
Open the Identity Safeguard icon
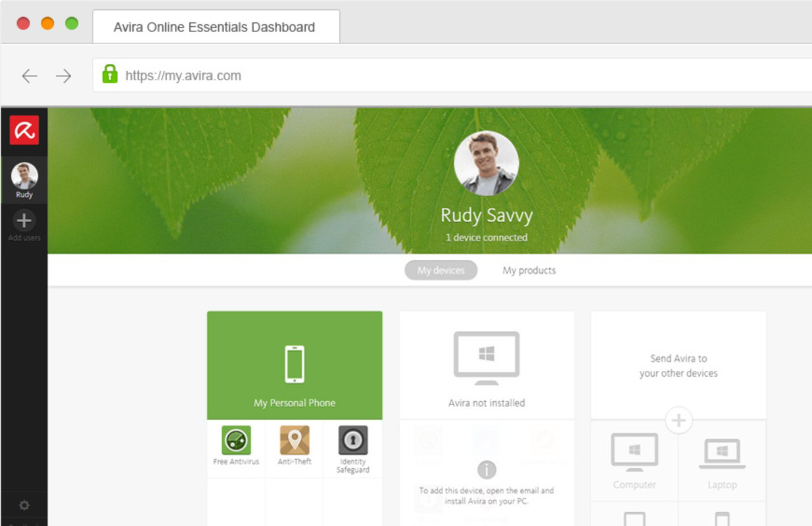tap(353, 441)
